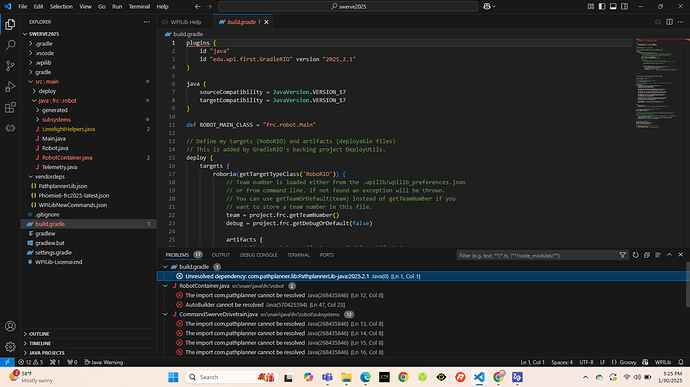Viewport: 690px width, 387px height.
Task: Open Run and Debug view
Action: [x=10, y=87]
